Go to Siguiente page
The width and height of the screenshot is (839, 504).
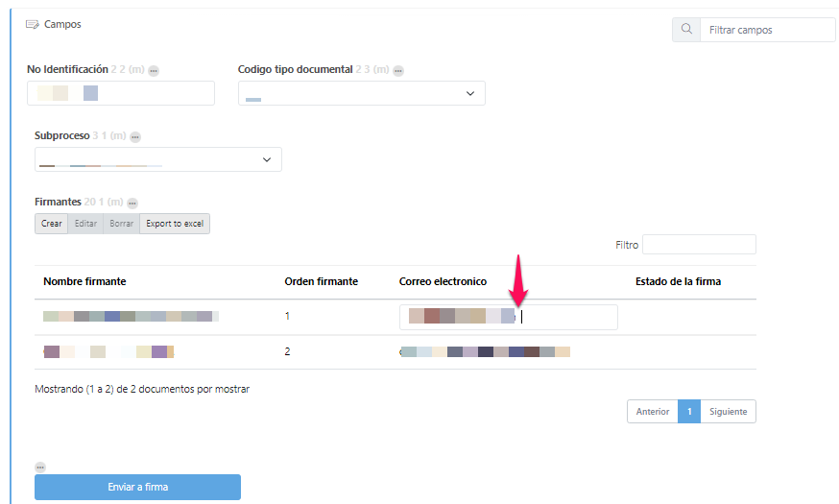click(728, 412)
